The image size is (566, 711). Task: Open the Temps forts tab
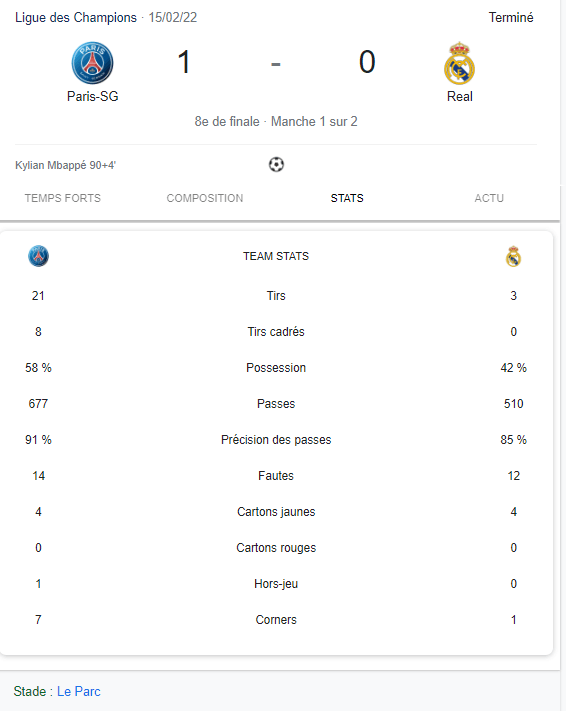[63, 198]
